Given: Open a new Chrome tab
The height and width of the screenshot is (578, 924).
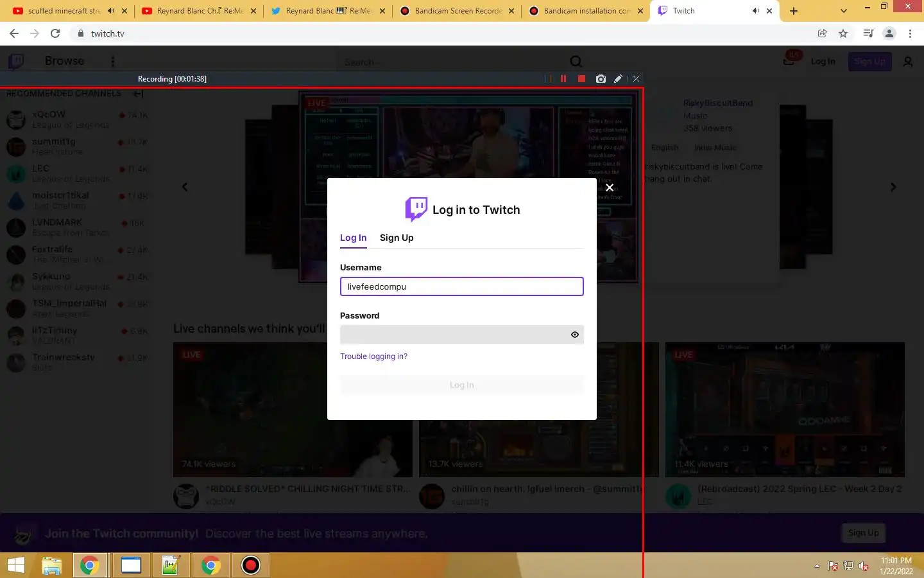Looking at the screenshot, I should click(x=794, y=11).
